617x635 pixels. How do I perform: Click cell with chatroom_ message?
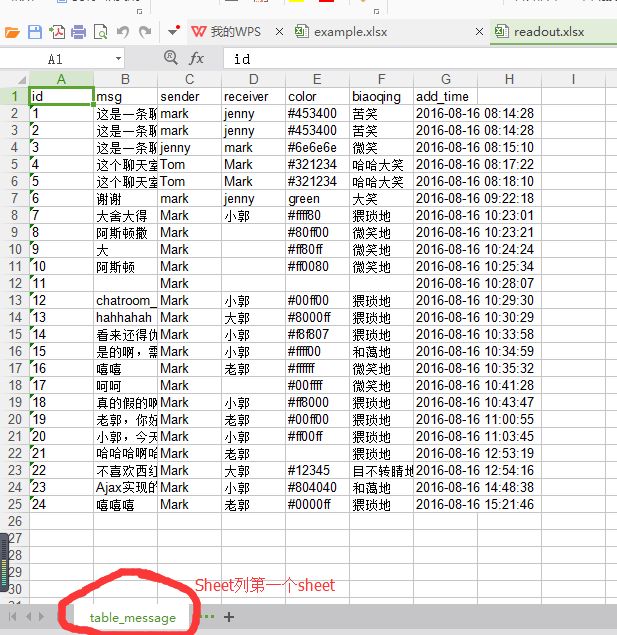point(126,300)
